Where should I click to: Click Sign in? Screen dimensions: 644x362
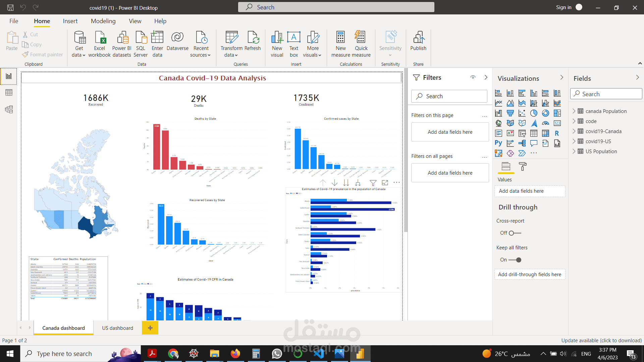(x=563, y=7)
